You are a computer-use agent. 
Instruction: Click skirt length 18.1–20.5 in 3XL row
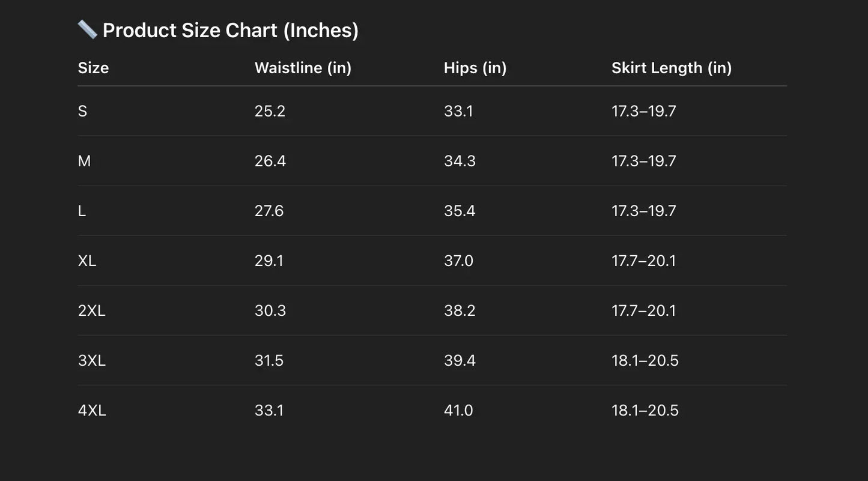click(645, 360)
